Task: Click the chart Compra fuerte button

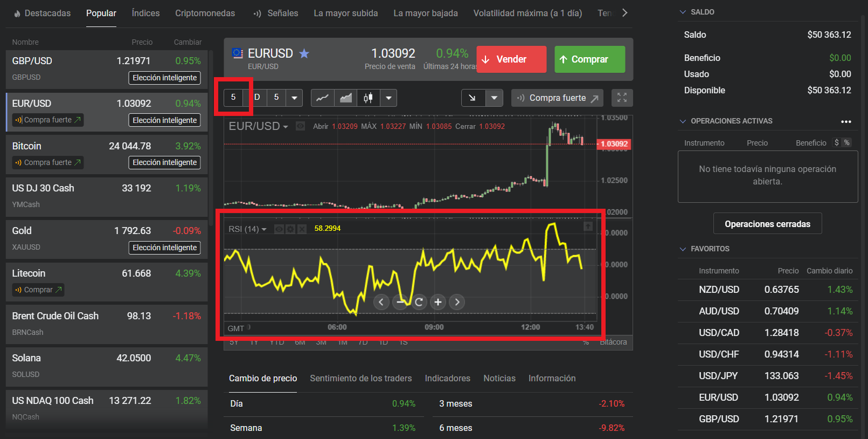Action: coord(557,98)
